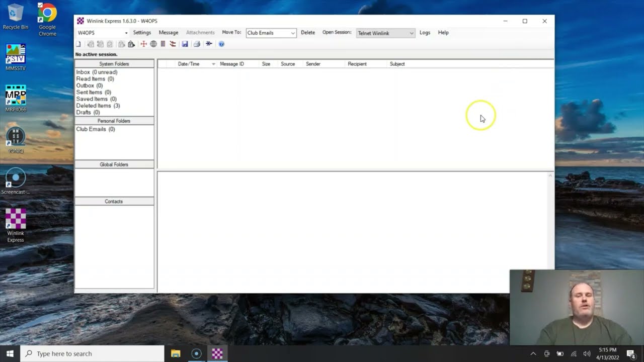Click the grayed forward envelope icon
This screenshot has height=362, width=644.
tap(122, 44)
